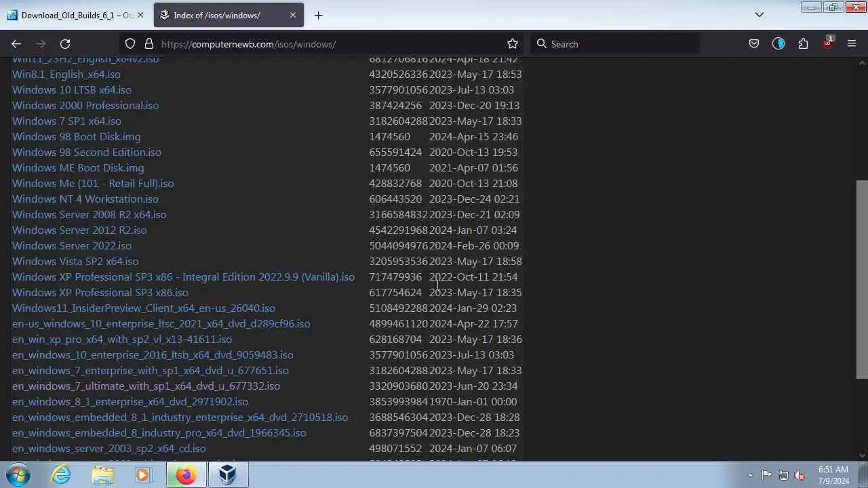Open the taskbar clock showing 6:51 AM
The width and height of the screenshot is (868, 488).
coord(833,475)
